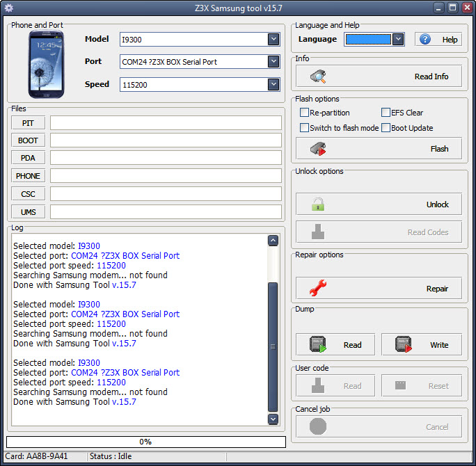This screenshot has height=466, width=476.
Task: Click the 0% progress bar
Action: pyautogui.click(x=145, y=442)
